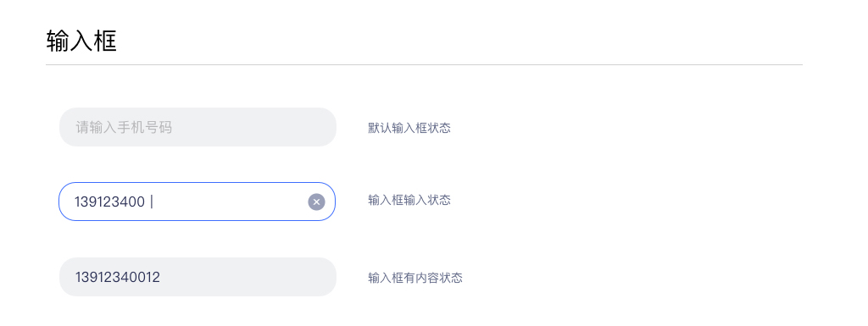Click the 输入框有内容状态 label

415,278
